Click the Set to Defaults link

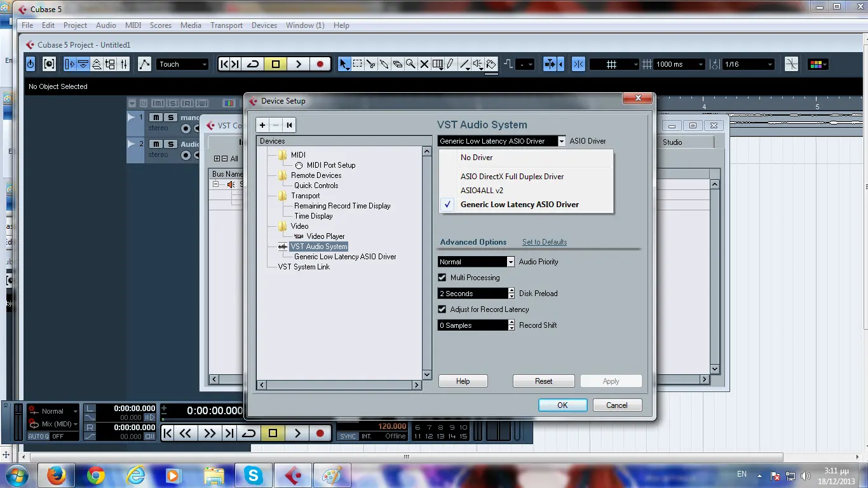(545, 242)
